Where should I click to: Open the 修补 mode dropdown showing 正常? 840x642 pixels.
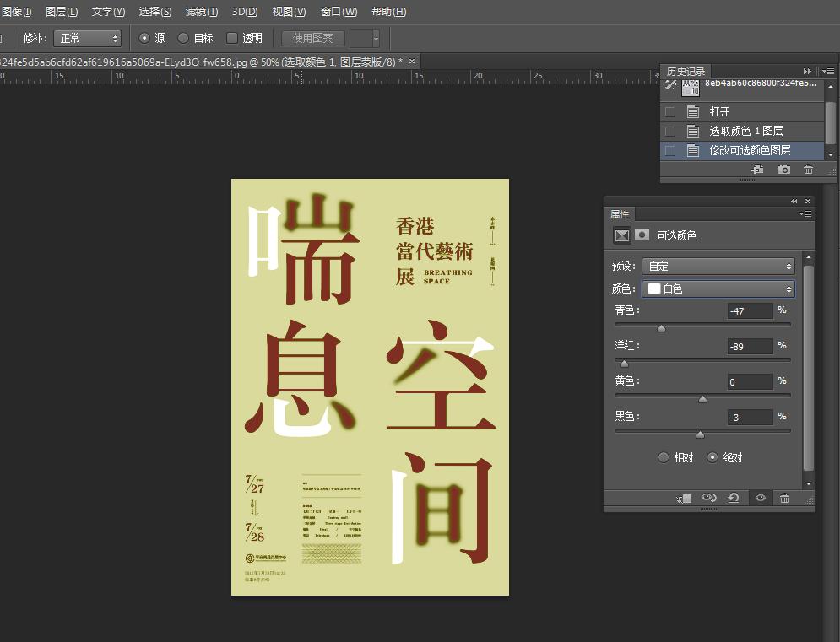click(x=87, y=38)
